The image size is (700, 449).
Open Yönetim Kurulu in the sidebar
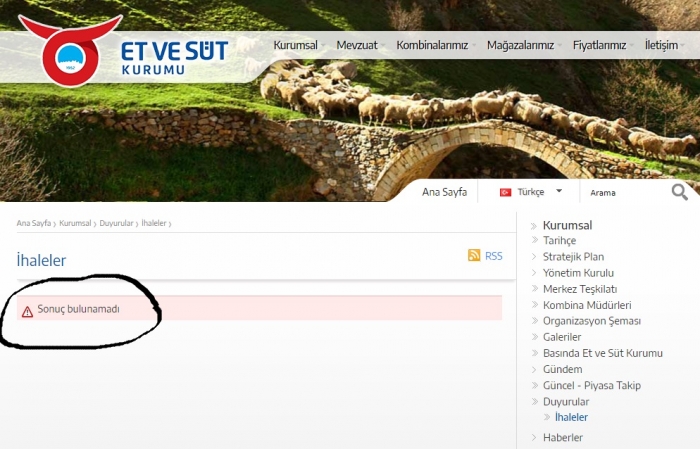pyautogui.click(x=578, y=273)
